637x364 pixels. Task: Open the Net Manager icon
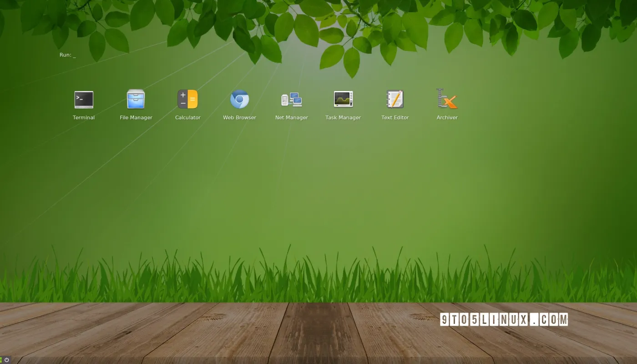[291, 99]
